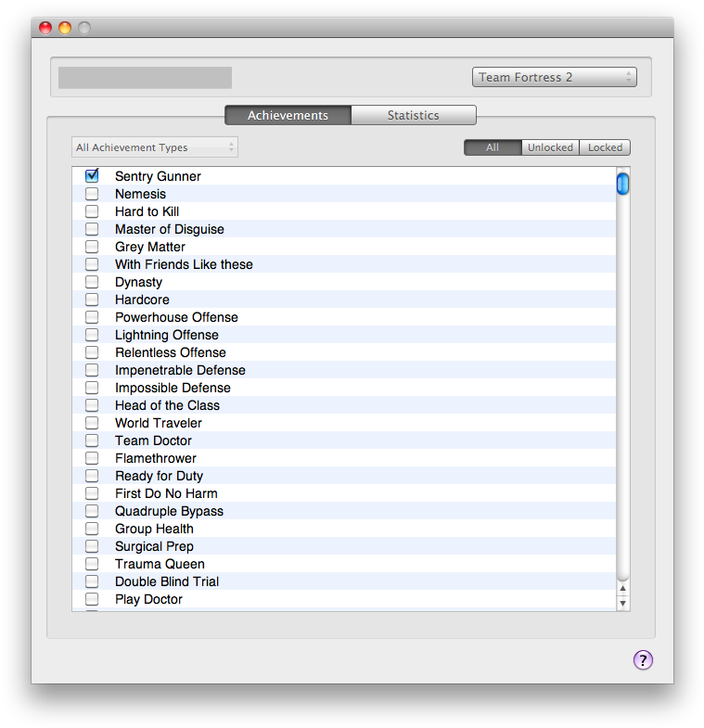Open the All Achievement Types dropdown
The height and width of the screenshot is (728, 704).
coord(155,147)
